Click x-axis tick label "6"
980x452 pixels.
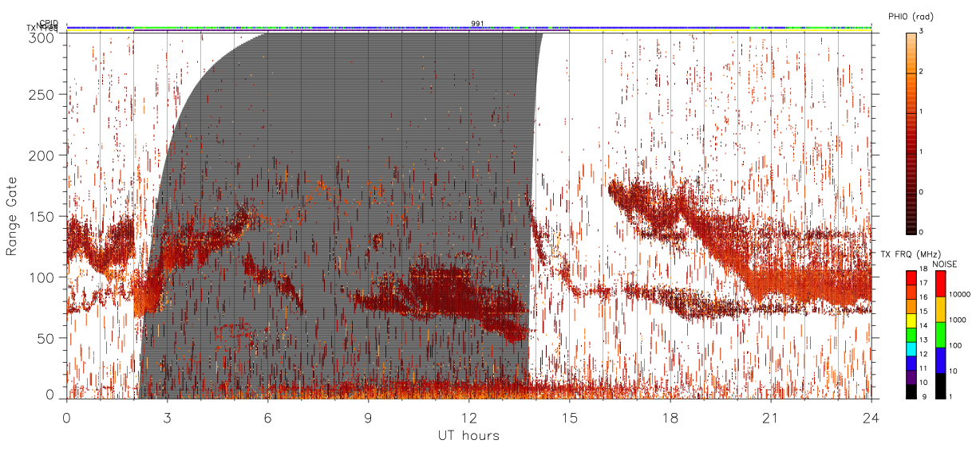[267, 418]
